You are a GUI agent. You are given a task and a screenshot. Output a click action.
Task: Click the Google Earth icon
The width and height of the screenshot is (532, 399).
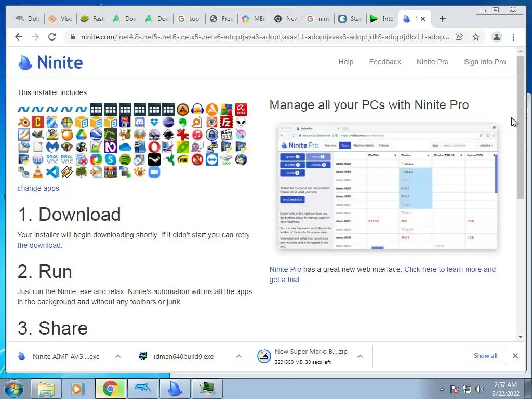(96, 135)
